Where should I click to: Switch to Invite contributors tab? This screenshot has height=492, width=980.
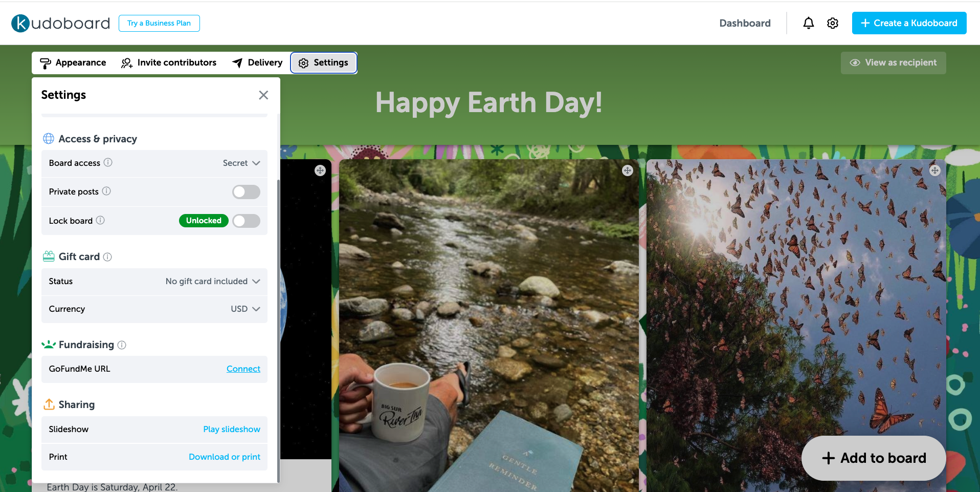point(169,62)
